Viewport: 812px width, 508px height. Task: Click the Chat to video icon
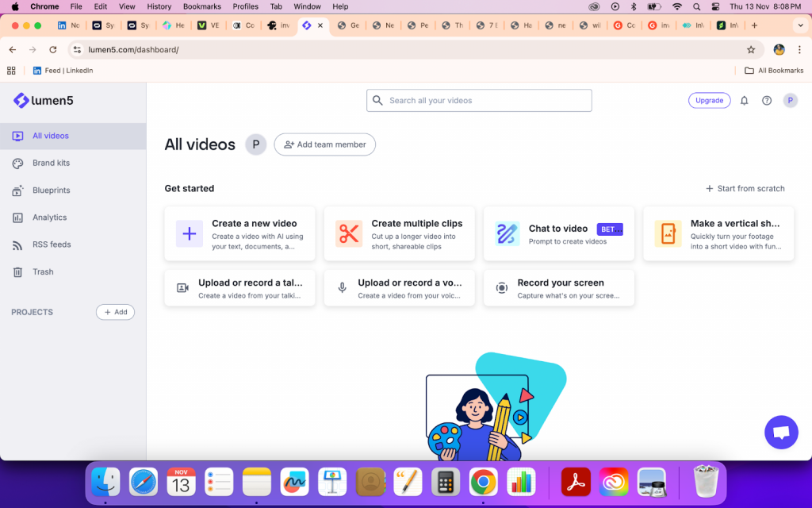coord(507,234)
